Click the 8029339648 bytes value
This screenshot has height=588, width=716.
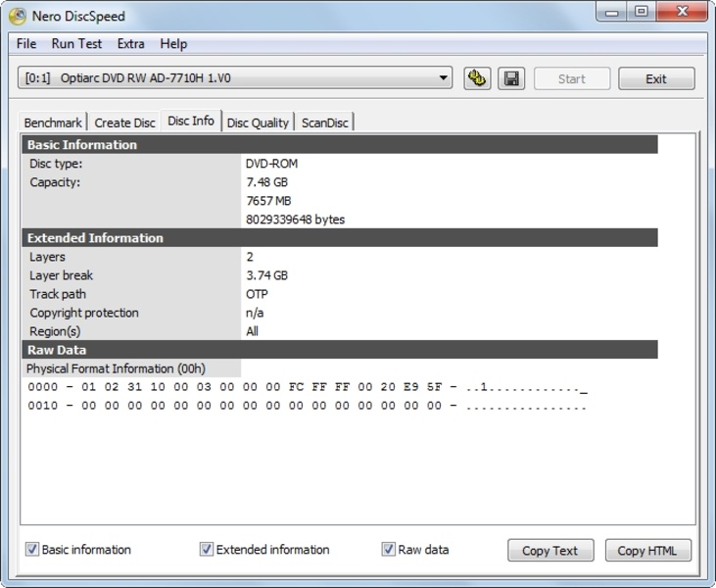coord(296,220)
